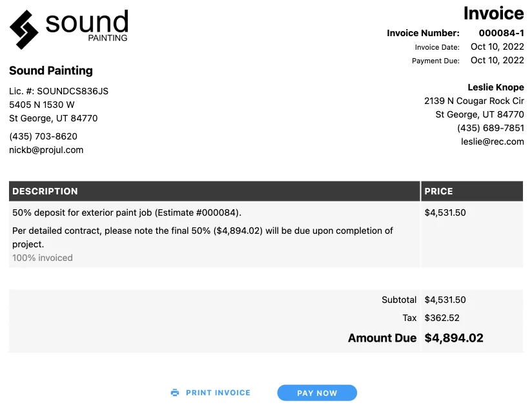Click the customer phone number (435) 689-7851
The width and height of the screenshot is (532, 414).
tap(490, 128)
